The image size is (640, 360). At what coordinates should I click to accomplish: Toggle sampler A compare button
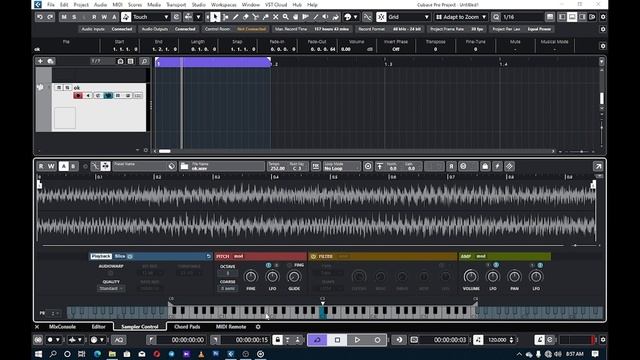tap(63, 166)
